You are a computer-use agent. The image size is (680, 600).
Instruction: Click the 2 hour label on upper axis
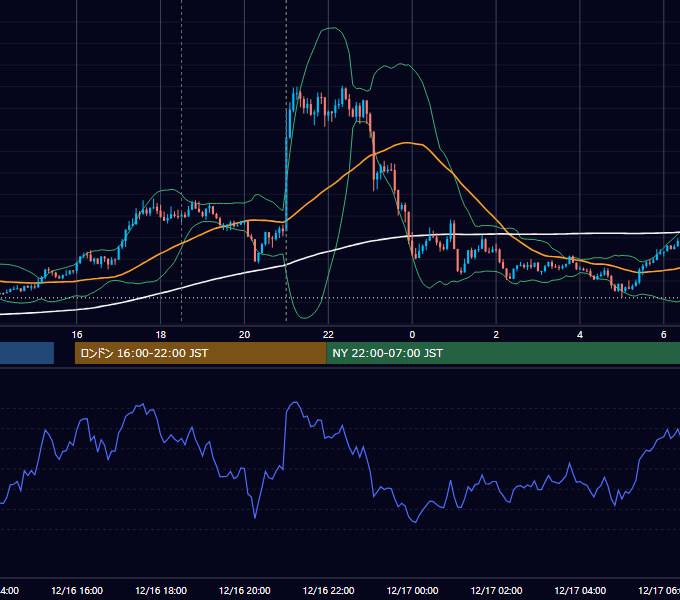coord(496,335)
